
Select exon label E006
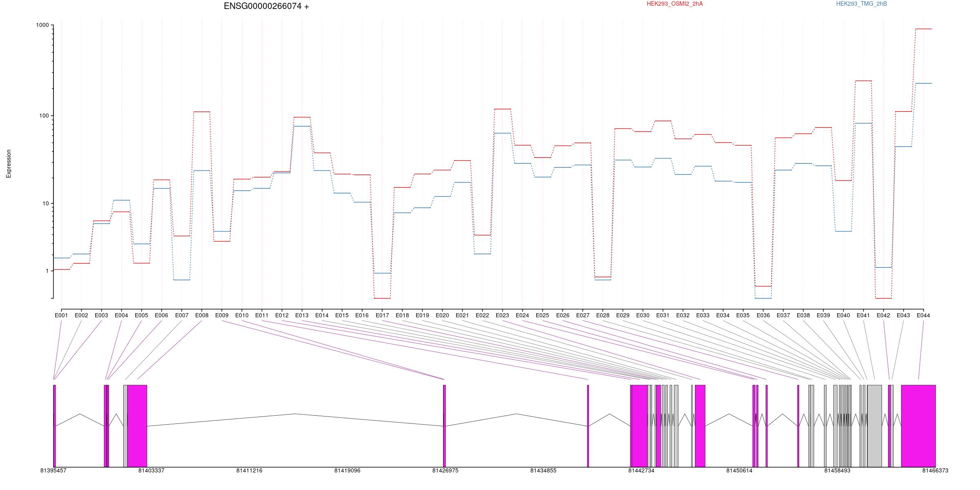point(161,315)
